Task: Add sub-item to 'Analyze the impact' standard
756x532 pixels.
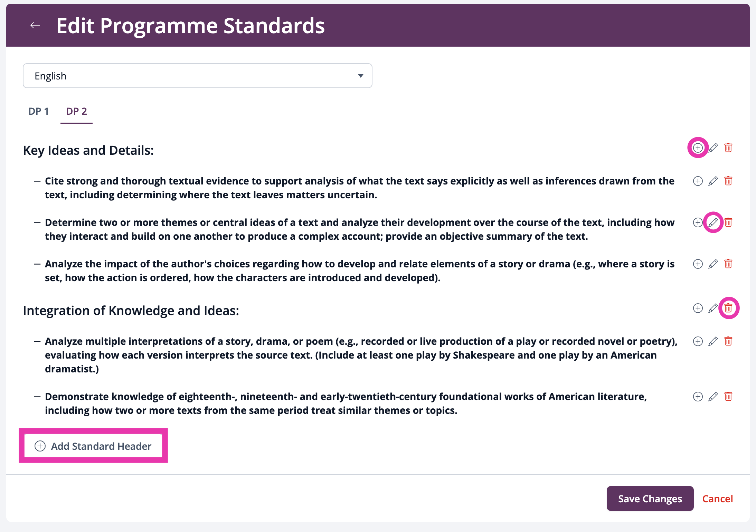Action: [x=698, y=264]
